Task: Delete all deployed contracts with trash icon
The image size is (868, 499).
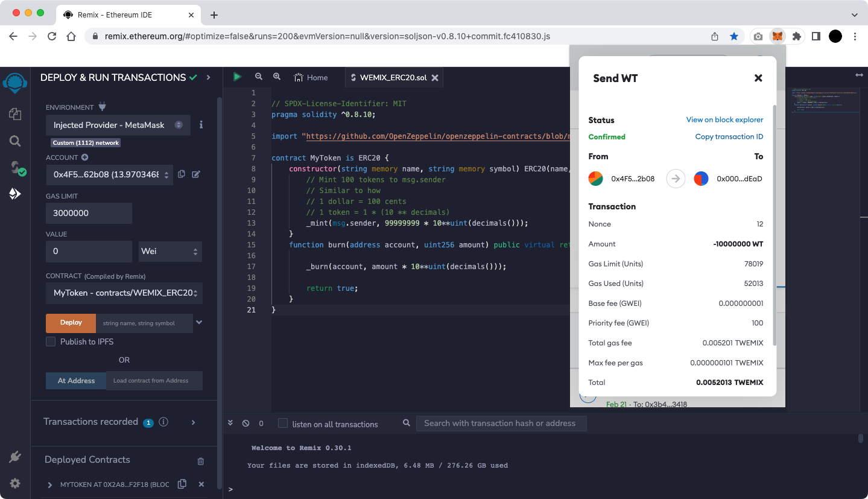Action: pos(201,461)
